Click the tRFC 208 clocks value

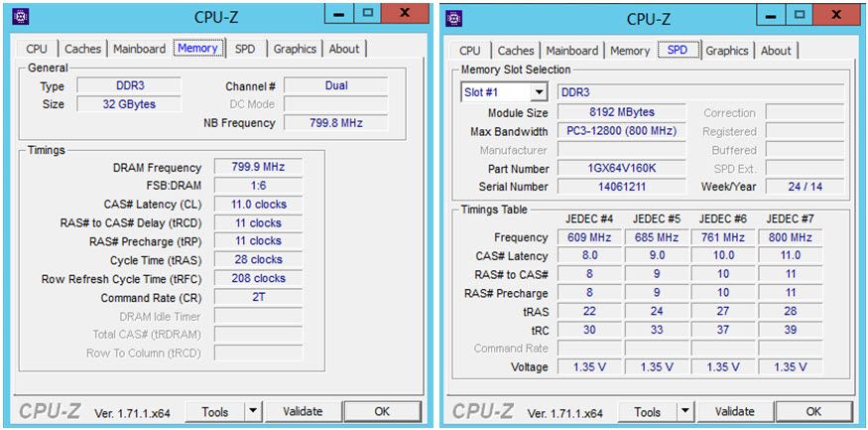pos(259,279)
